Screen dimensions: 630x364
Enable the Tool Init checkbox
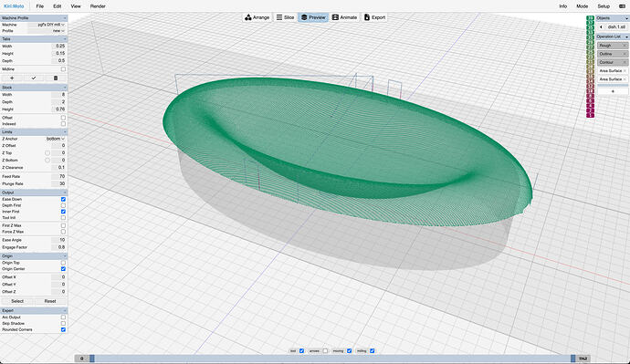click(x=63, y=217)
